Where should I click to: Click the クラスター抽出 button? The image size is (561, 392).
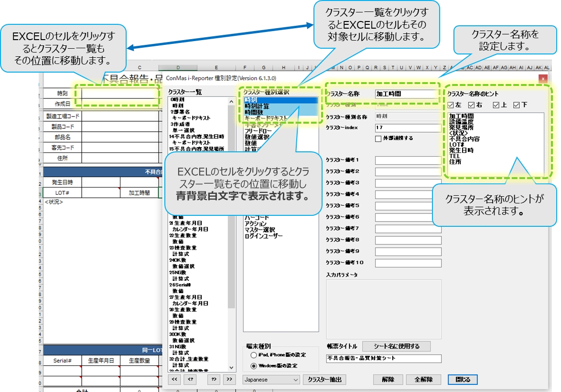[324, 380]
